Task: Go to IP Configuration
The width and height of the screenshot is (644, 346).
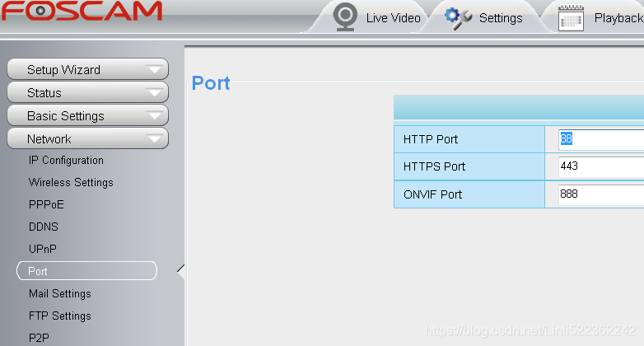Action: click(66, 161)
